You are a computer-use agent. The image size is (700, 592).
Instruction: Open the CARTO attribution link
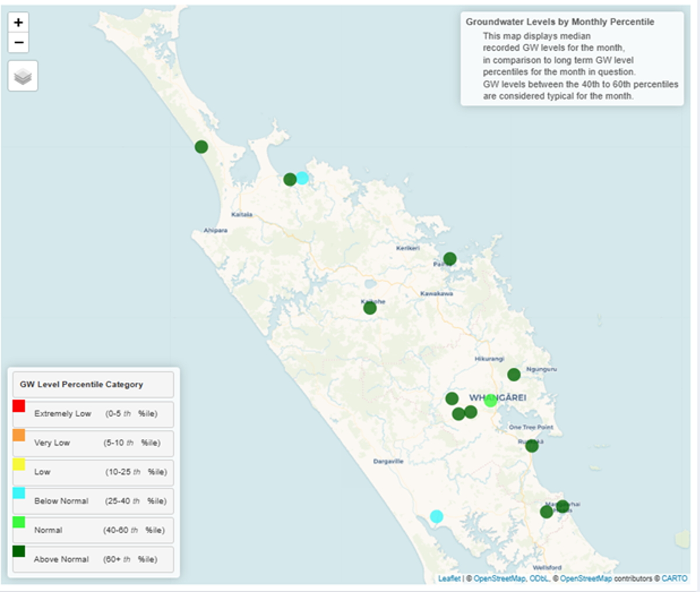click(674, 579)
